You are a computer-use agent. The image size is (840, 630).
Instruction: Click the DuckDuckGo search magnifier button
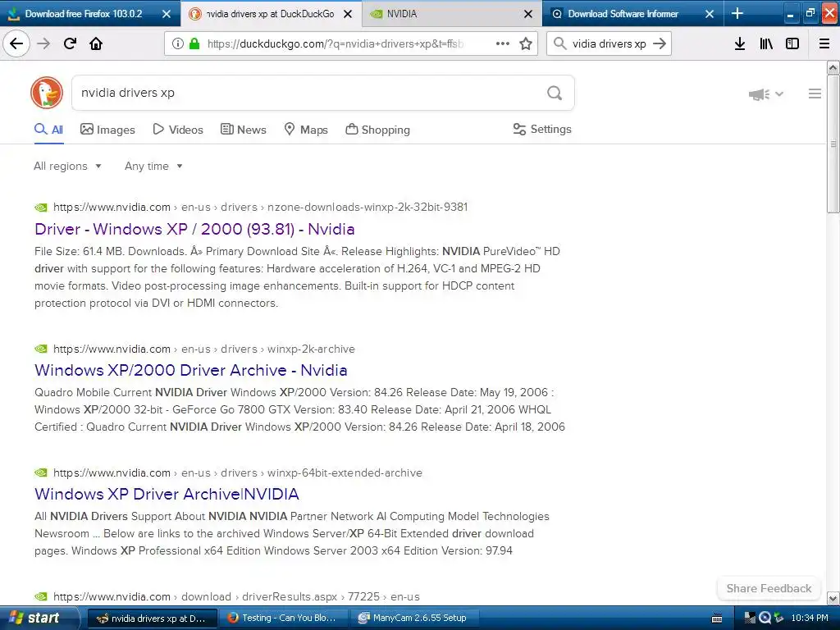(555, 93)
